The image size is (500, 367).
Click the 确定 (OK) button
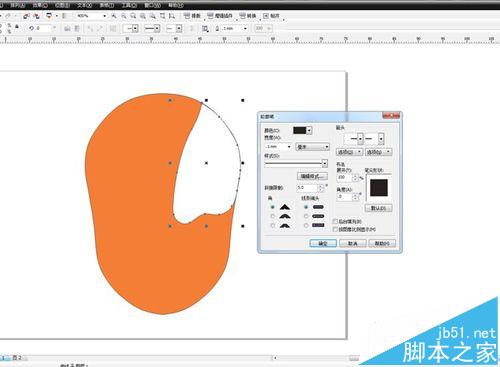323,243
